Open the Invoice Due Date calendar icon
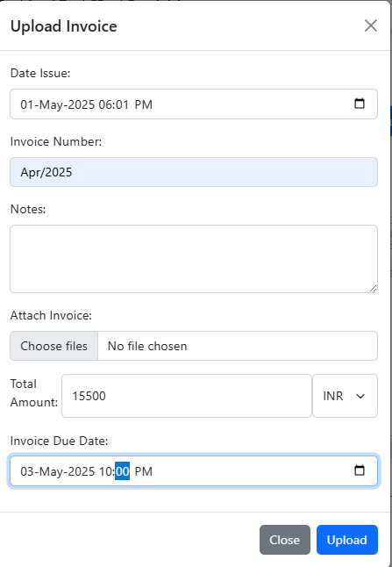Image resolution: width=392 pixels, height=567 pixels. (x=360, y=470)
